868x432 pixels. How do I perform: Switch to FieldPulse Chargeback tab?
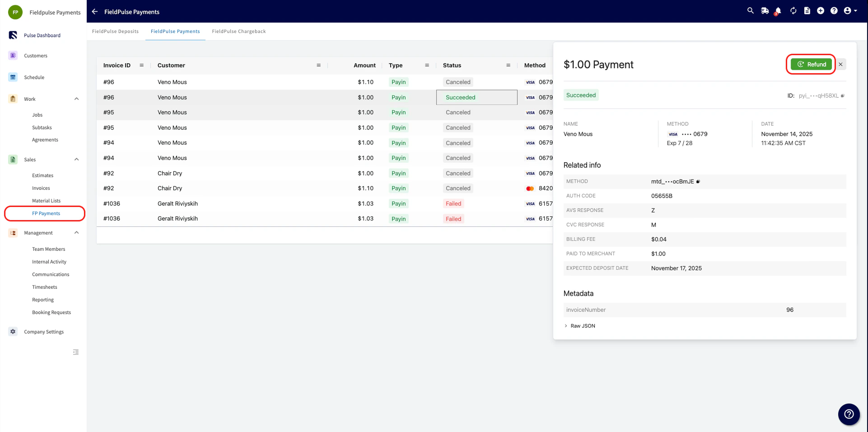239,31
